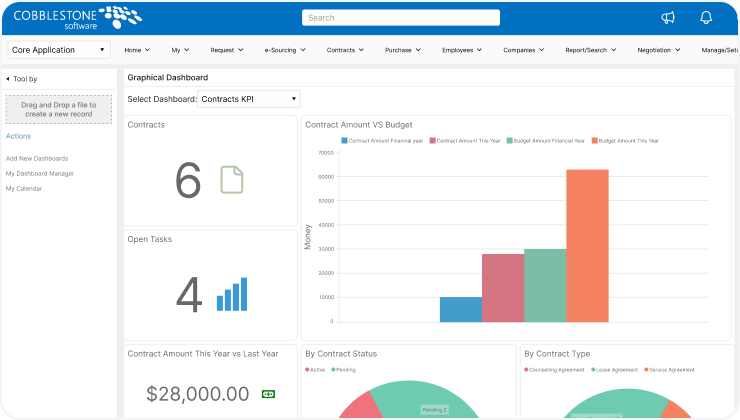Open the Core Application dropdown
The height and width of the screenshot is (420, 740).
58,49
